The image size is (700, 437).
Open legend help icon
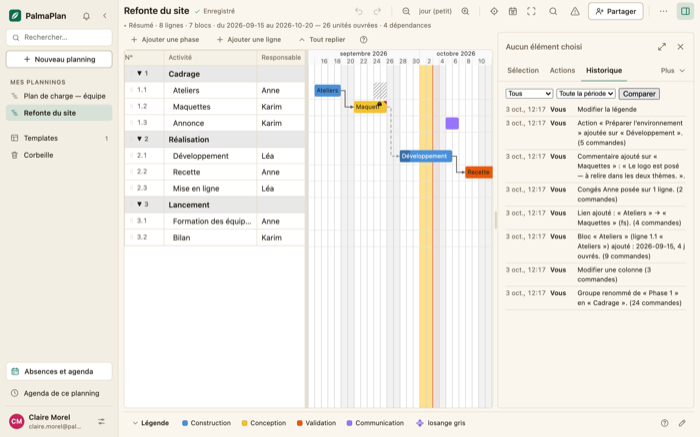664,423
